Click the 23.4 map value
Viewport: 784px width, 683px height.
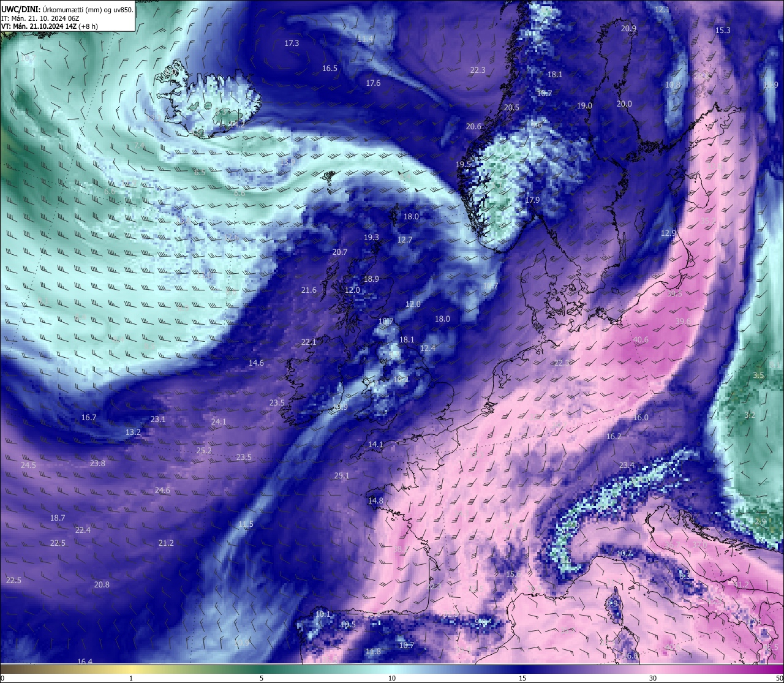pos(627,466)
